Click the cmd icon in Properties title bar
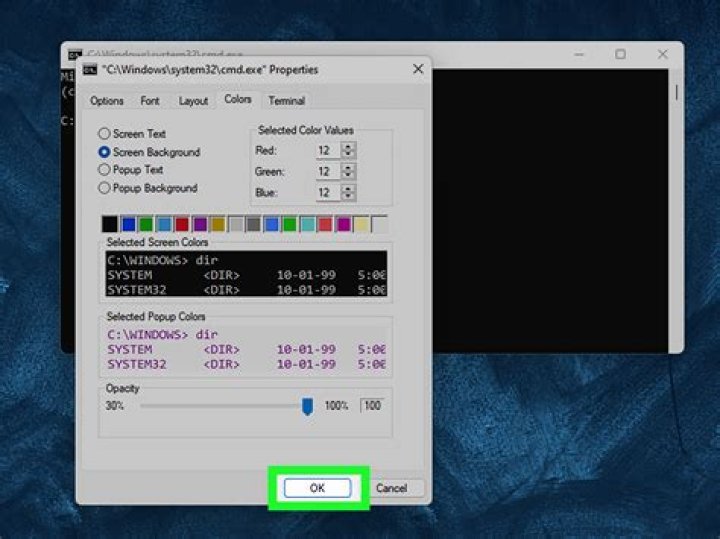720x539 pixels. (x=90, y=70)
